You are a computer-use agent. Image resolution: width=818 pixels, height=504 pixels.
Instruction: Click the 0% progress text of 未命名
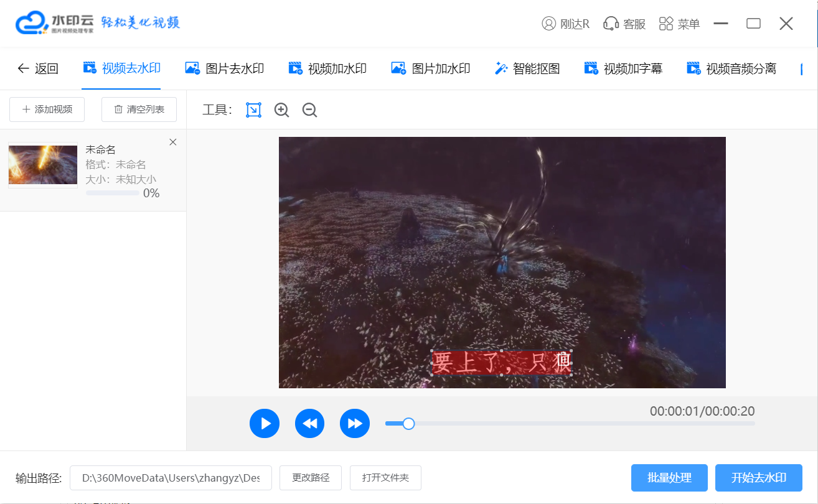(x=151, y=194)
